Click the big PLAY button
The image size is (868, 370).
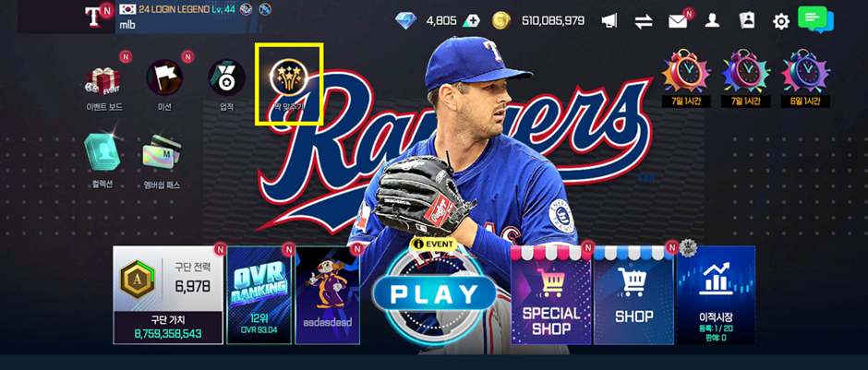435,294
